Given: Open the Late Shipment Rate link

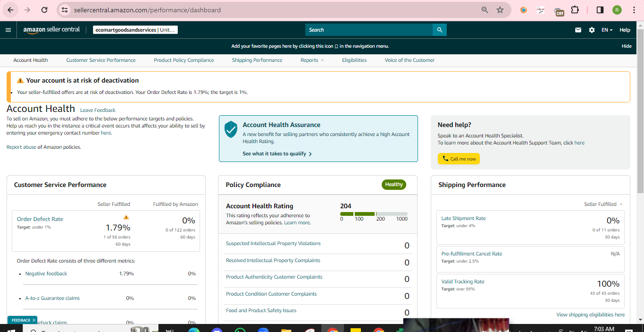Looking at the screenshot, I should pos(463,218).
